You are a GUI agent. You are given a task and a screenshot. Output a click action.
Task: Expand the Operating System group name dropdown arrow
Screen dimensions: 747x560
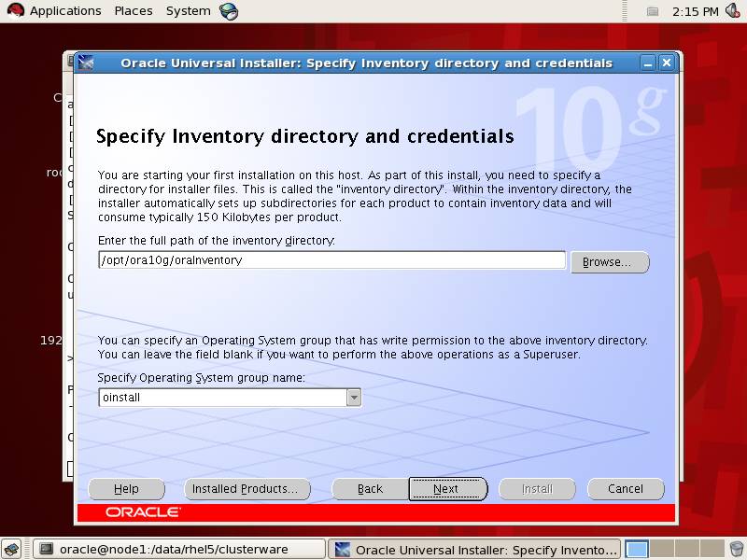(354, 398)
